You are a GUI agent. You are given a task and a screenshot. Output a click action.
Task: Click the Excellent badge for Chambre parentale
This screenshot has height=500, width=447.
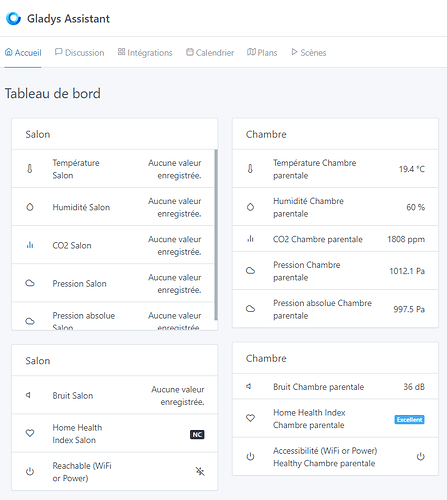pyautogui.click(x=409, y=420)
